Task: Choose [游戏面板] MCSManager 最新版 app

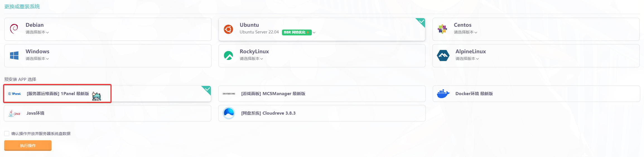Action: (322, 94)
